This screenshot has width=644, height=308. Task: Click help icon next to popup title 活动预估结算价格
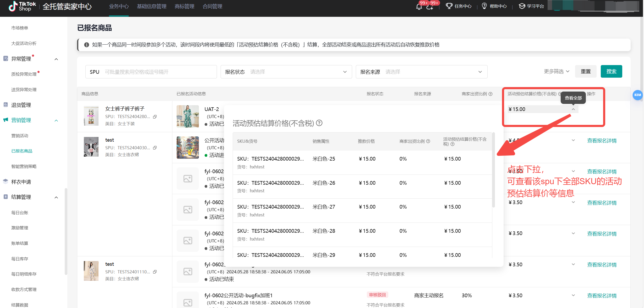319,123
